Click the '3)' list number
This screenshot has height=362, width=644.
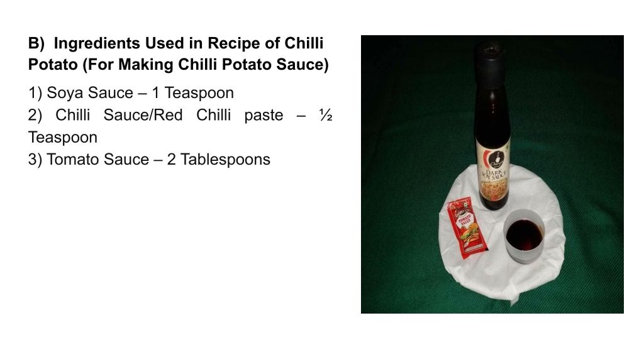coord(35,160)
